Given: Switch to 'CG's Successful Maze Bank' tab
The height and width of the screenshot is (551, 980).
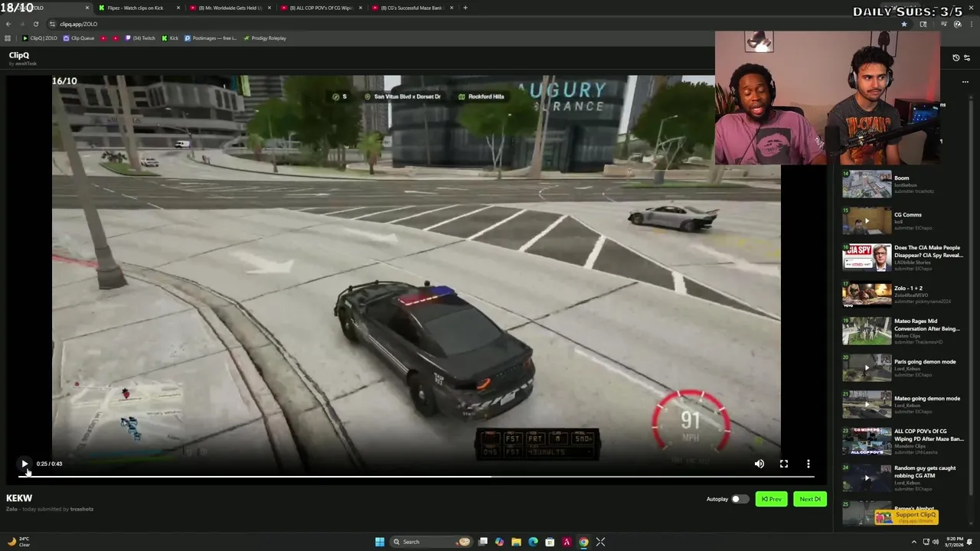Looking at the screenshot, I should point(411,8).
